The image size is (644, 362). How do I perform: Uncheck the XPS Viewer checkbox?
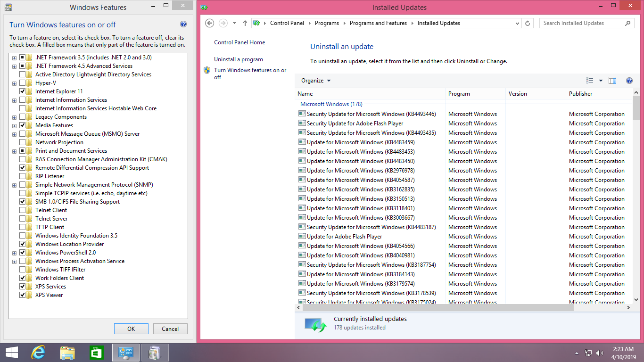23,295
